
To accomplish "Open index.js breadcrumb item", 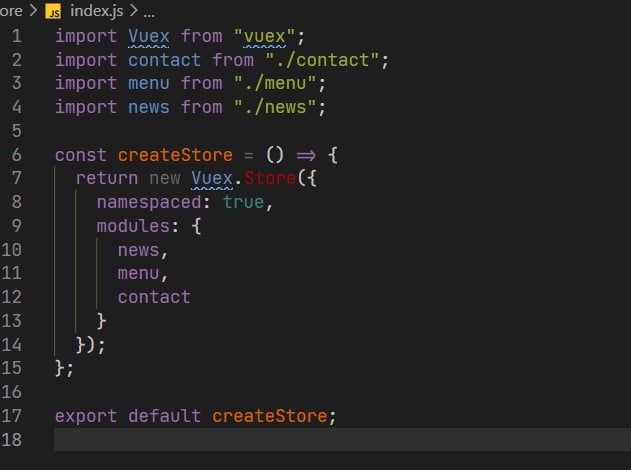I will pyautogui.click(x=97, y=11).
